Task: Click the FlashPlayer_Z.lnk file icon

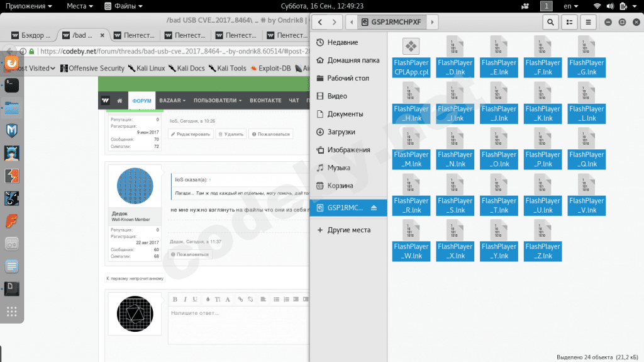Action: (x=543, y=240)
